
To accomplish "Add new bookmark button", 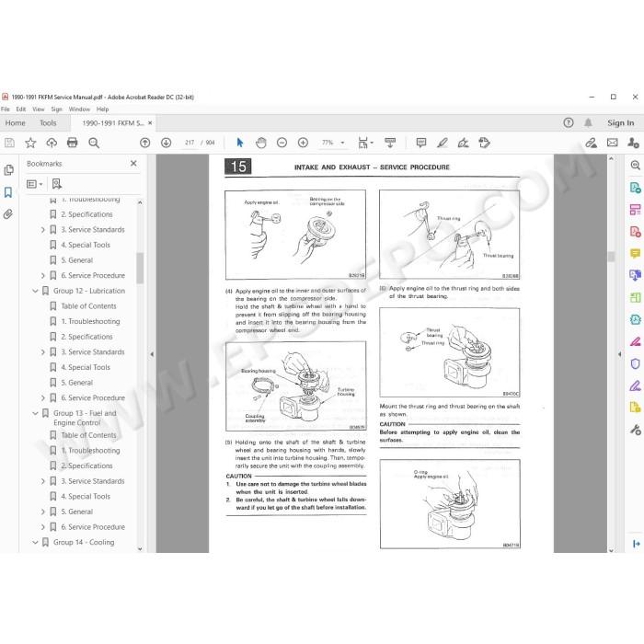I will pyautogui.click(x=57, y=184).
